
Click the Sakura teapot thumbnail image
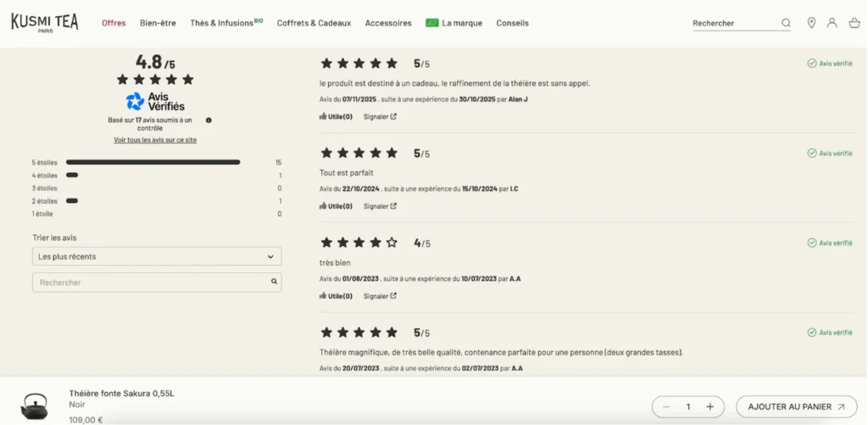tap(35, 405)
